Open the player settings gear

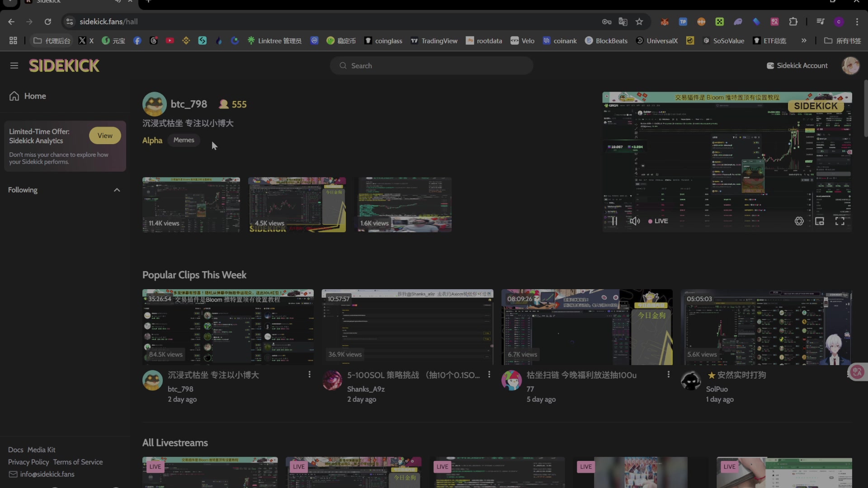[x=799, y=221]
